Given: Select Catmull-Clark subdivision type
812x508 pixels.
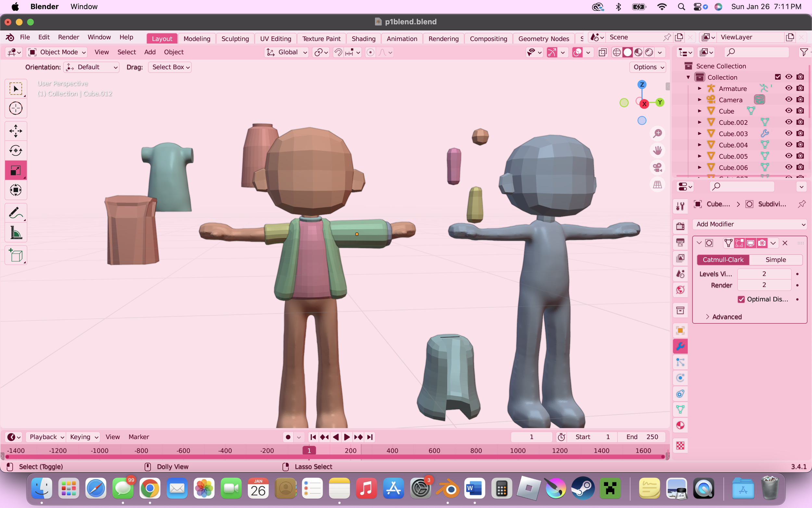Looking at the screenshot, I should (723, 260).
